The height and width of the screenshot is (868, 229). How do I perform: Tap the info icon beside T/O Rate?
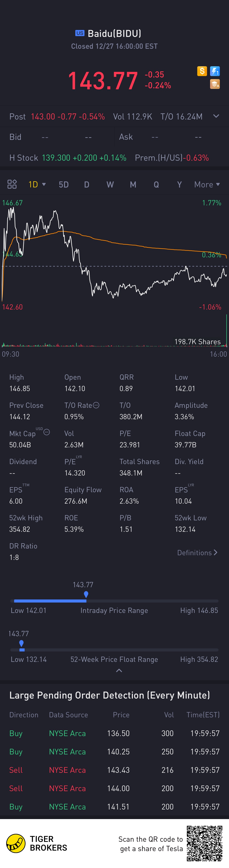tap(96, 405)
